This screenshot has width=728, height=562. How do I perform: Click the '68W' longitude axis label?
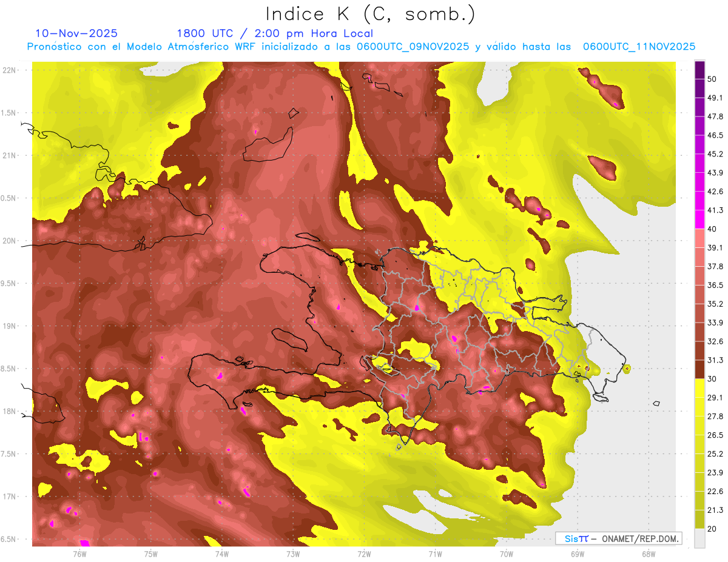[x=649, y=554]
